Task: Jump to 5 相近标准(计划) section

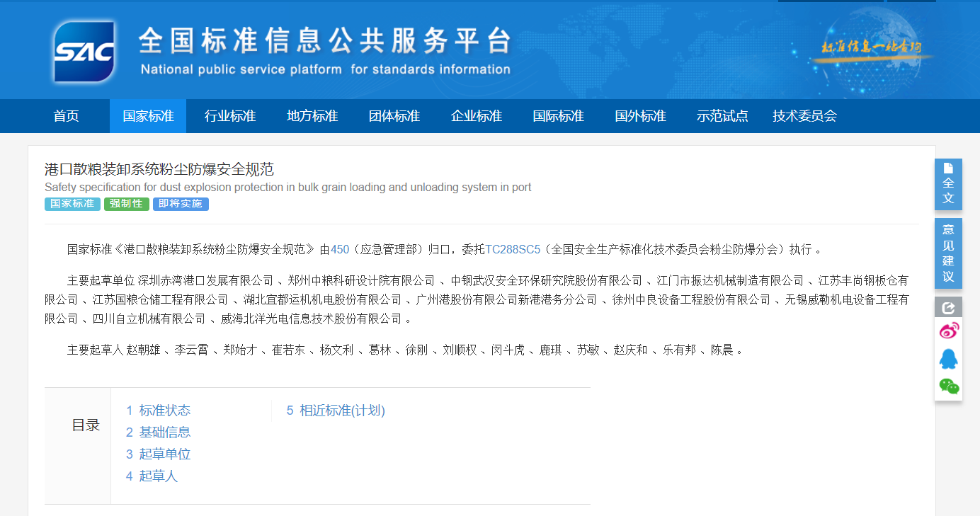Action: [336, 411]
